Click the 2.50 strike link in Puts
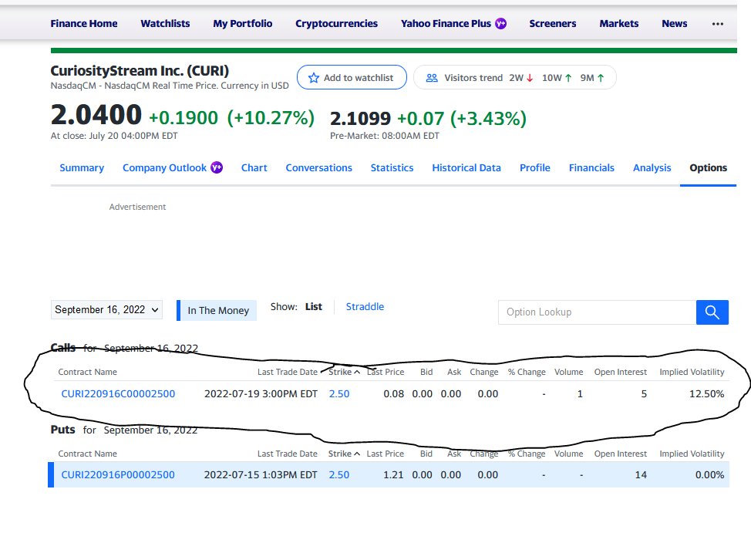Image resolution: width=751 pixels, height=560 pixels. pyautogui.click(x=339, y=474)
